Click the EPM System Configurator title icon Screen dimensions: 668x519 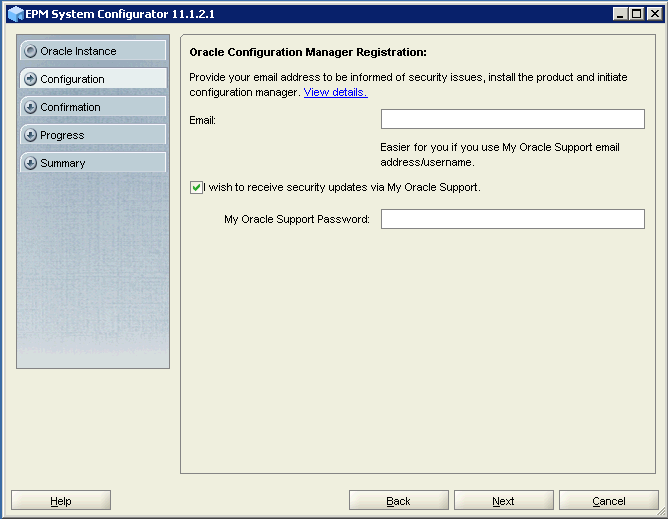(16, 14)
